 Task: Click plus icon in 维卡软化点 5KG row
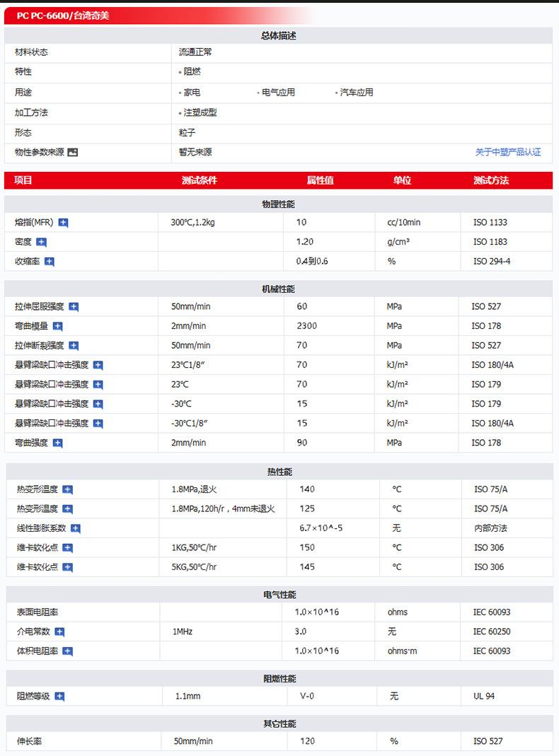pyautogui.click(x=68, y=567)
